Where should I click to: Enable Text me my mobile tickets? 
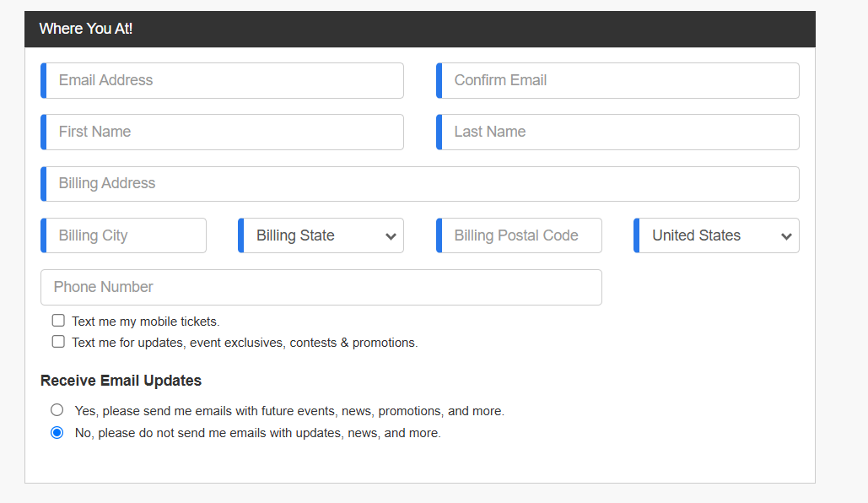[x=58, y=321]
